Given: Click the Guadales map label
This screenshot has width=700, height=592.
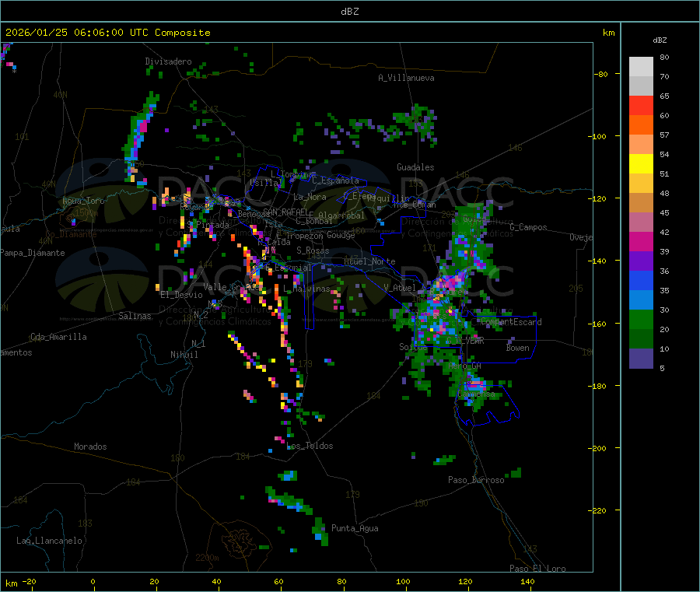Looking at the screenshot, I should pyautogui.click(x=415, y=167).
